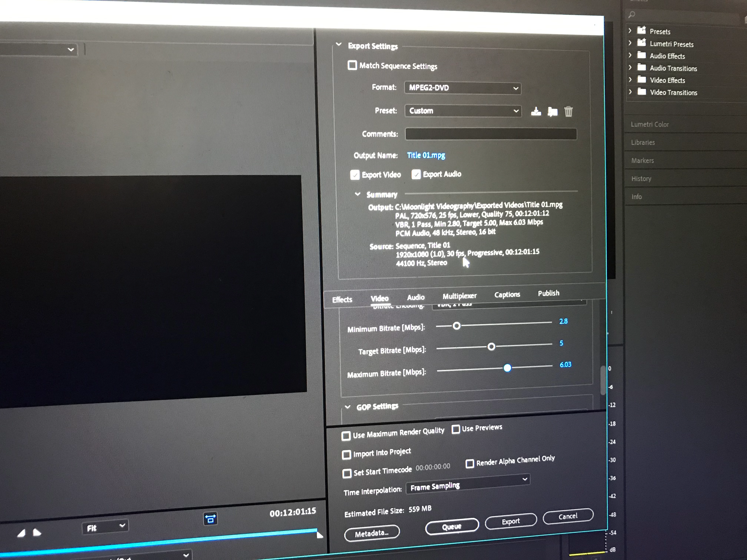Click the Set Out Point marker icon

click(x=37, y=533)
